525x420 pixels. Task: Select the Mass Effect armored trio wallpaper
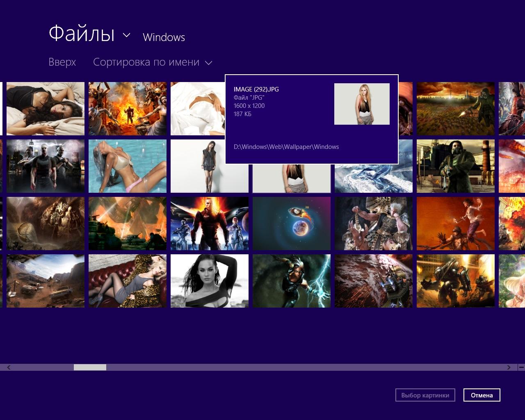pos(209,224)
